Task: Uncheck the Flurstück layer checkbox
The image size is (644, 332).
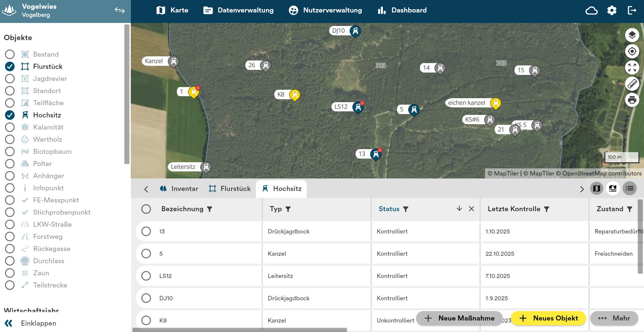Action: (x=10, y=66)
